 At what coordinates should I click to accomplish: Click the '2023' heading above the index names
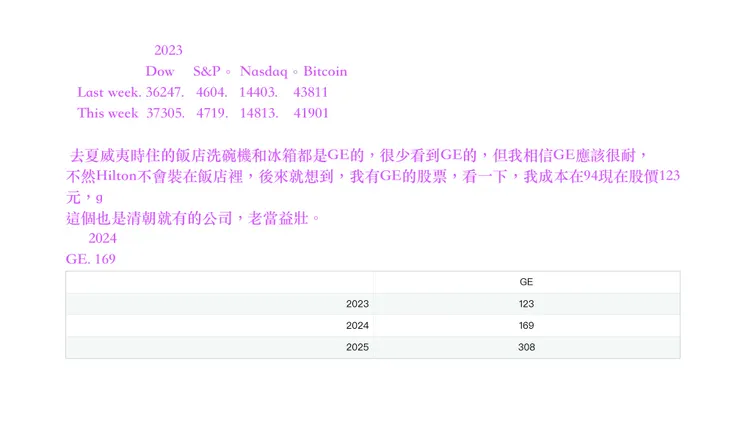click(168, 50)
